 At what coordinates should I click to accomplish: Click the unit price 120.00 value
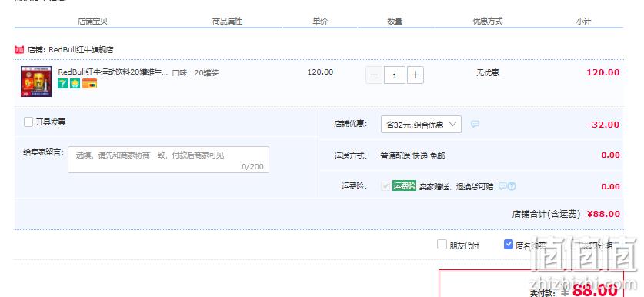320,72
